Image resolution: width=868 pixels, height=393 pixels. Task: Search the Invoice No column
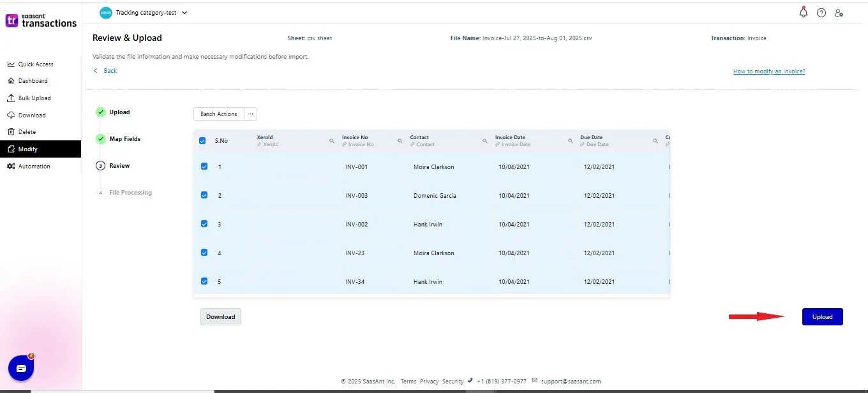pyautogui.click(x=400, y=141)
